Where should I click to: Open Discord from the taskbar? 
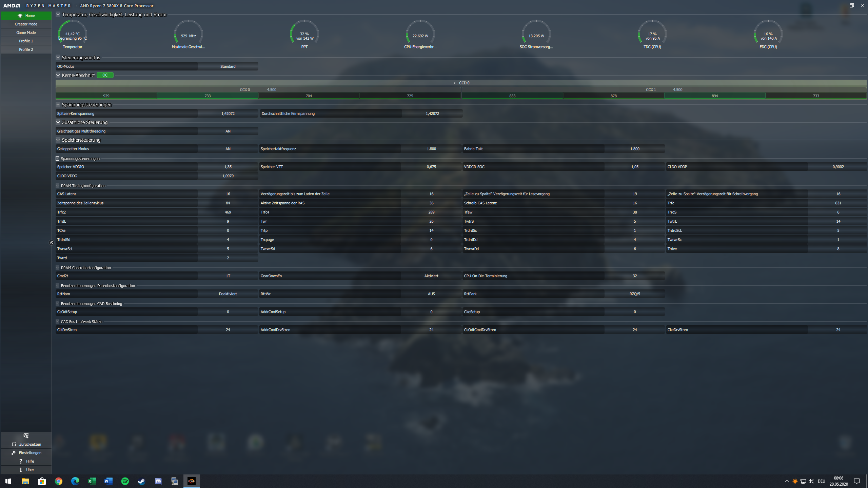pyautogui.click(x=158, y=481)
